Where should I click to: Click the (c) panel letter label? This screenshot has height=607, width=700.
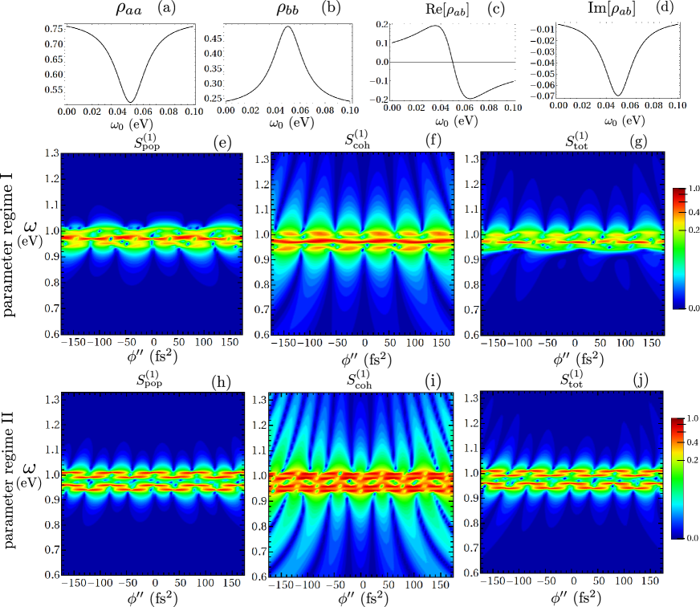coord(495,9)
